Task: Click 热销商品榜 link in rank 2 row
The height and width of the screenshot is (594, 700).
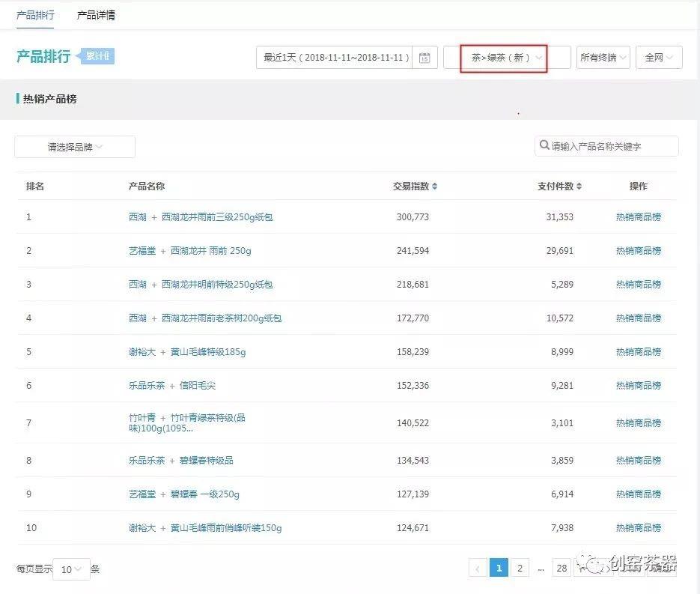Action: coord(639,251)
